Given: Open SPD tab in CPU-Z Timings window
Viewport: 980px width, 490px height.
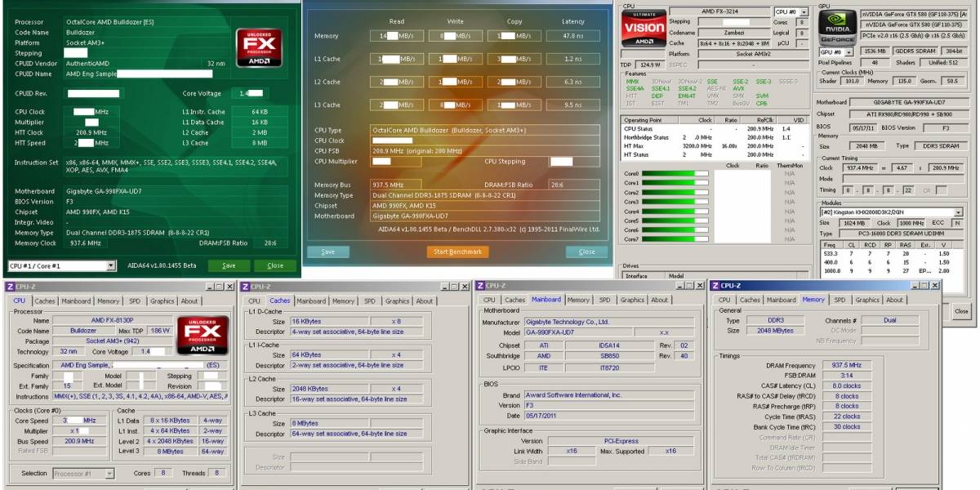Looking at the screenshot, I should [840, 301].
